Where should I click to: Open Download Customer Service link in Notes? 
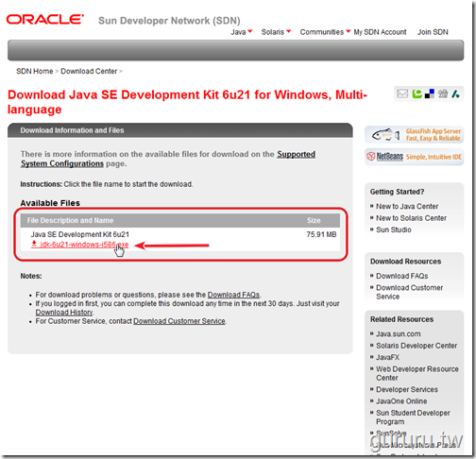[179, 321]
